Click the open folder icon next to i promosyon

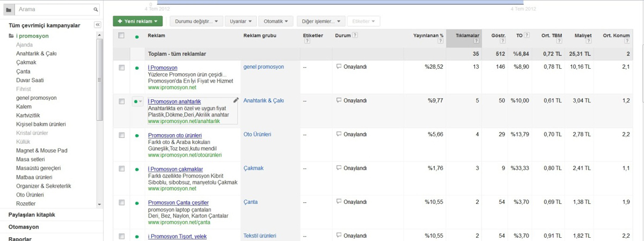tap(11, 36)
